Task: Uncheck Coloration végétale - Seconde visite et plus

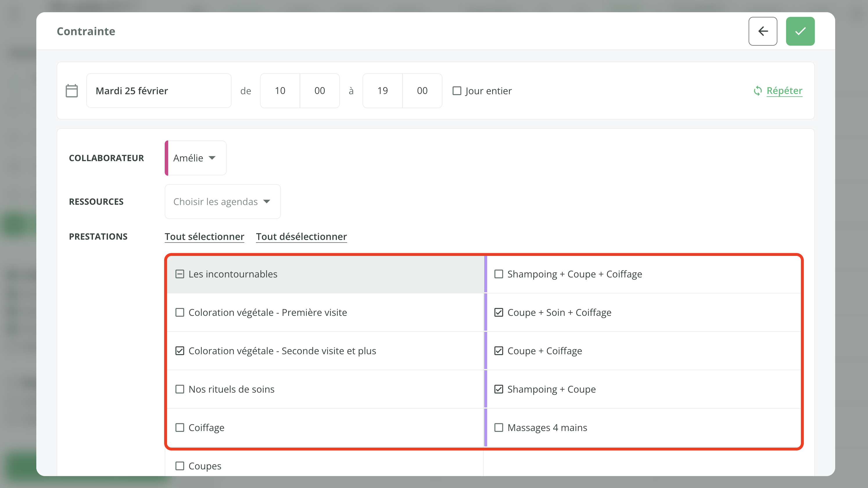Action: tap(180, 351)
